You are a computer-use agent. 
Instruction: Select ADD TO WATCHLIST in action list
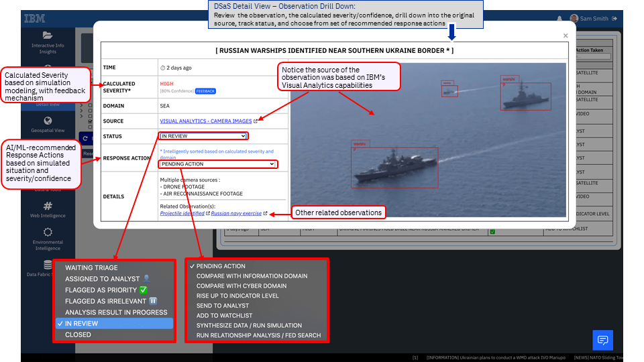[225, 316]
